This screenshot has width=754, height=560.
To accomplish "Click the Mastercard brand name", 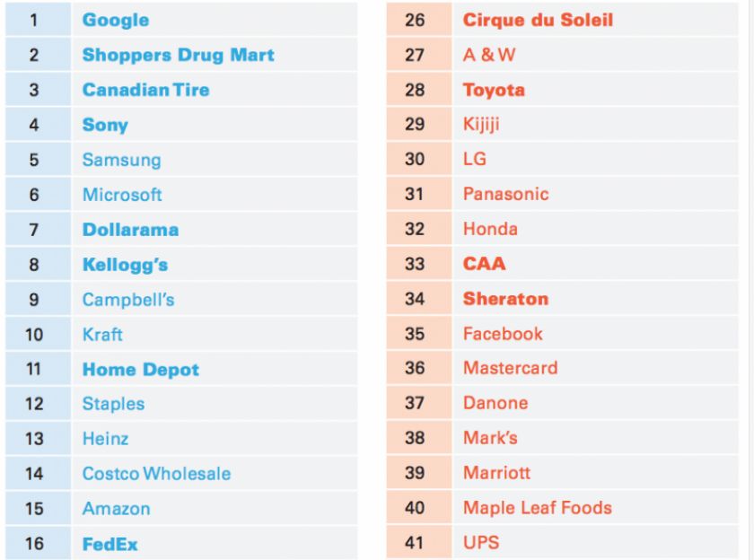I will [x=510, y=368].
